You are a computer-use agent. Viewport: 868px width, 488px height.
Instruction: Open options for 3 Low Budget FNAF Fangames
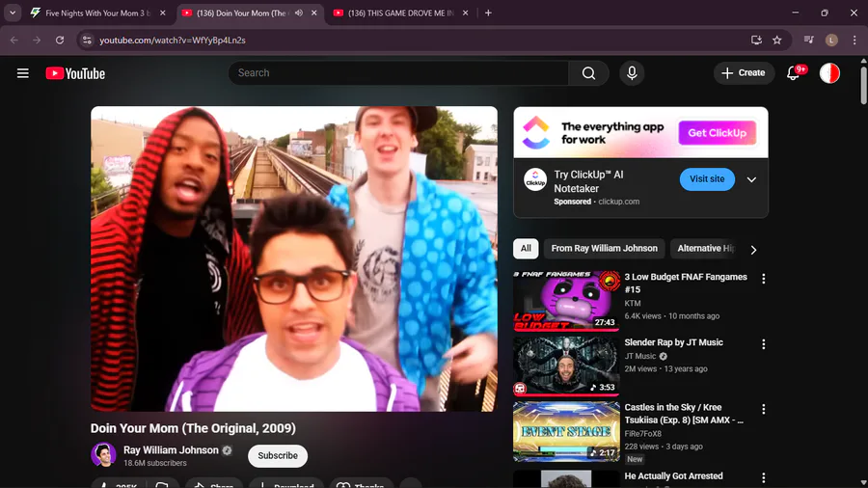pos(764,279)
